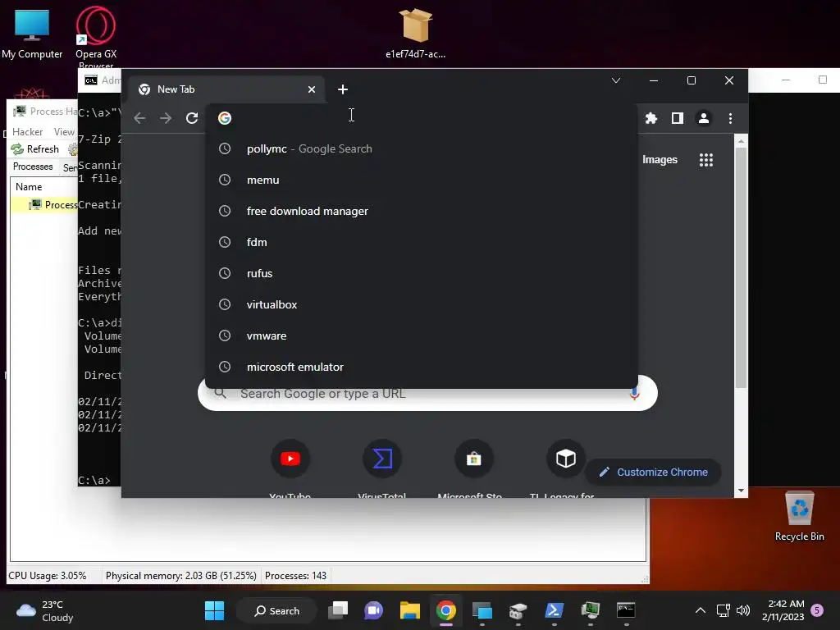Open the notification badge showing 5
This screenshot has height=630, width=840.
tap(817, 610)
